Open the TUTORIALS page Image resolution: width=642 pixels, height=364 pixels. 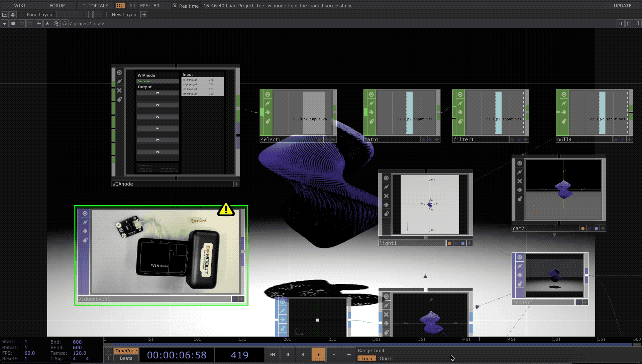click(95, 6)
